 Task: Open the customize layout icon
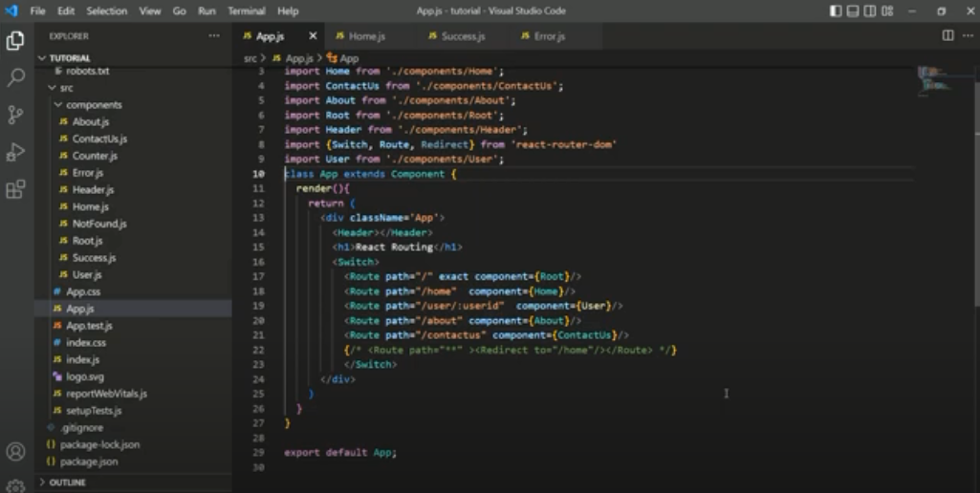(x=887, y=11)
